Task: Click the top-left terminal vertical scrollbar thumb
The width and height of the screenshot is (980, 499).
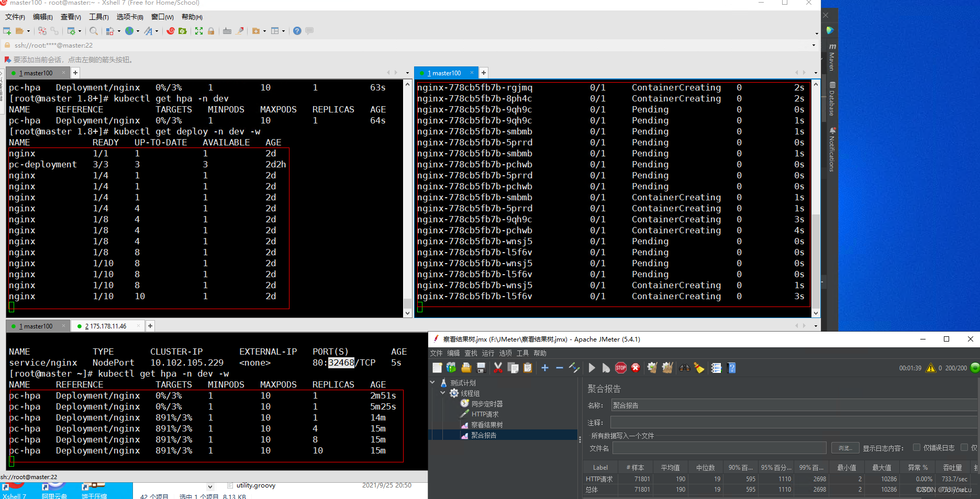Action: coord(407,303)
